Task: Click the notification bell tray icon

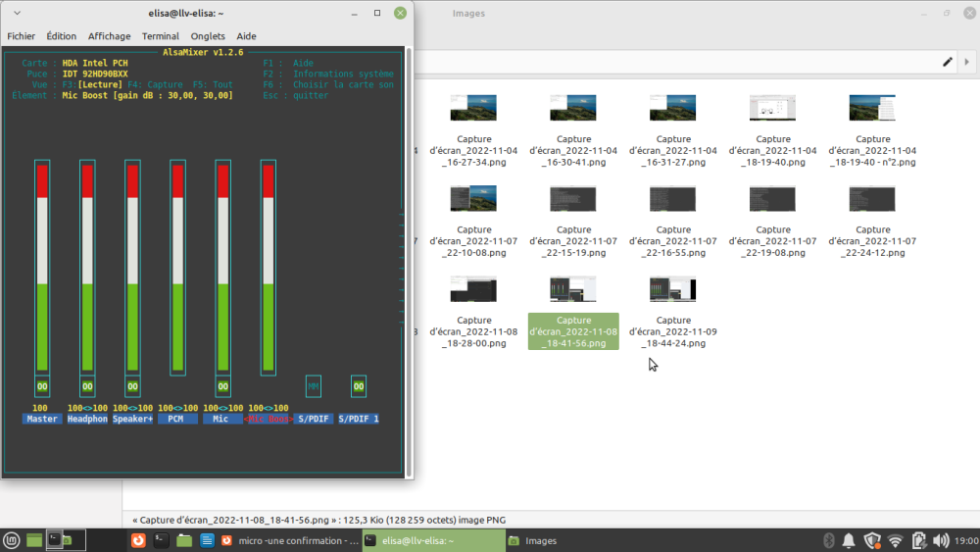Action: point(849,540)
